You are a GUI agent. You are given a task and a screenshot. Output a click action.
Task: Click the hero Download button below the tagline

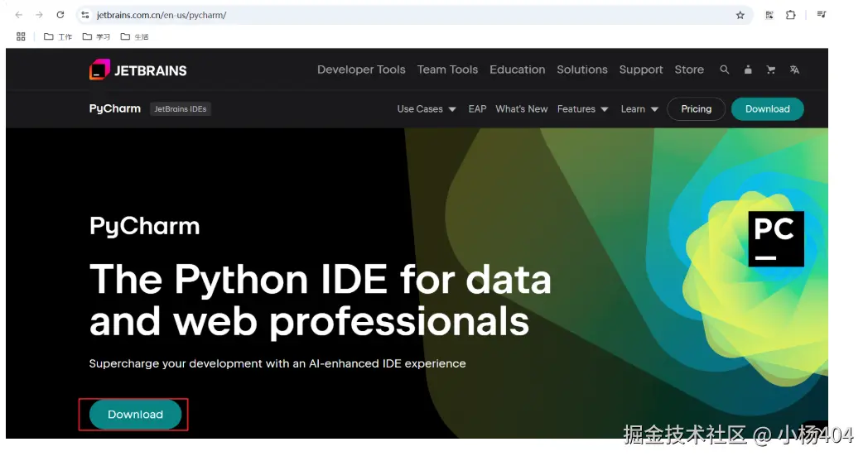(x=135, y=415)
